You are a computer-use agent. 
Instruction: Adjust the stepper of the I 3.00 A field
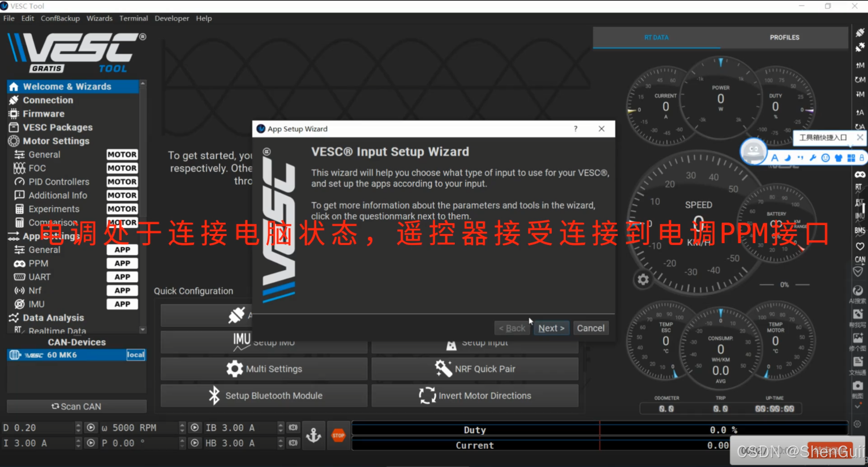coord(78,443)
